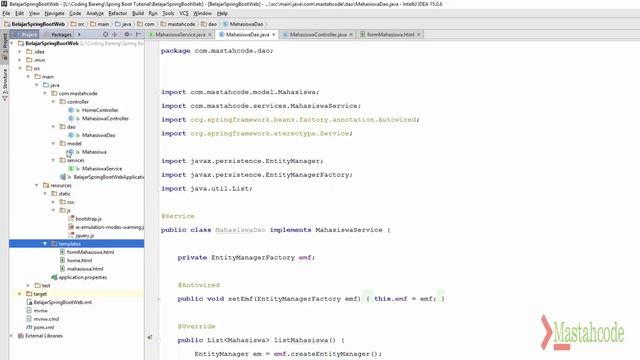This screenshot has width=640, height=360.
Task: Expand the .idea folder
Action: pos(20,52)
